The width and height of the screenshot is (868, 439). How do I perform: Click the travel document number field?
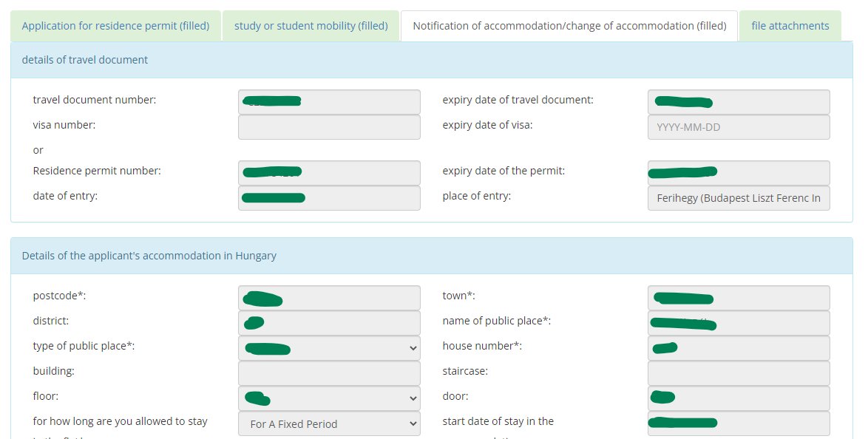tap(329, 102)
